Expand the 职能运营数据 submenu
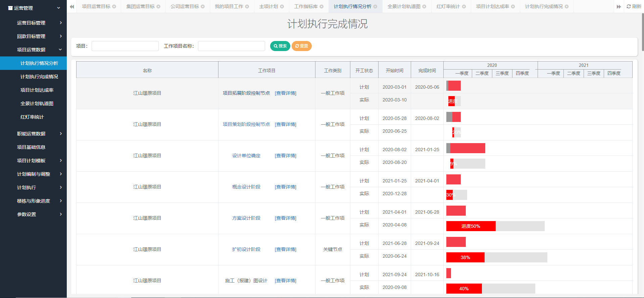644x298 pixels. click(x=60, y=134)
